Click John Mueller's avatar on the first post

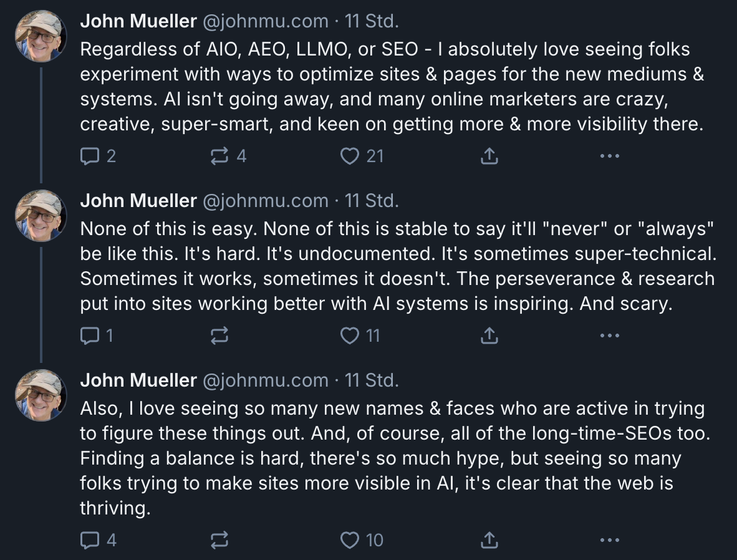[x=41, y=36]
